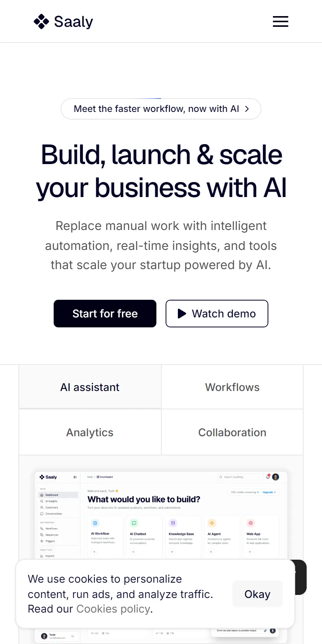Click the arrow under the Knowledge Base card

(x=172, y=552)
